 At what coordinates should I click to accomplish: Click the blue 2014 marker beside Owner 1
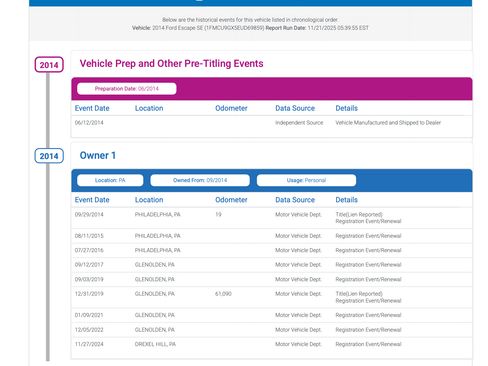click(x=49, y=156)
